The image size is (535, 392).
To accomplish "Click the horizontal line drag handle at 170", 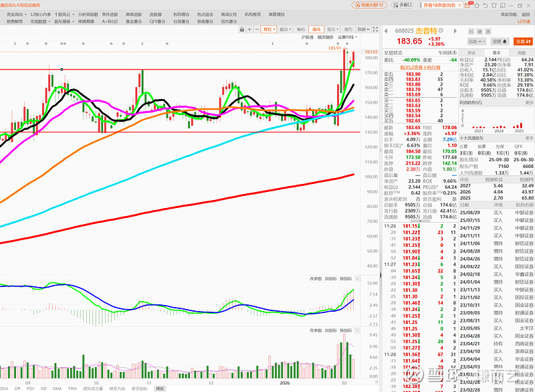I will [62, 70].
